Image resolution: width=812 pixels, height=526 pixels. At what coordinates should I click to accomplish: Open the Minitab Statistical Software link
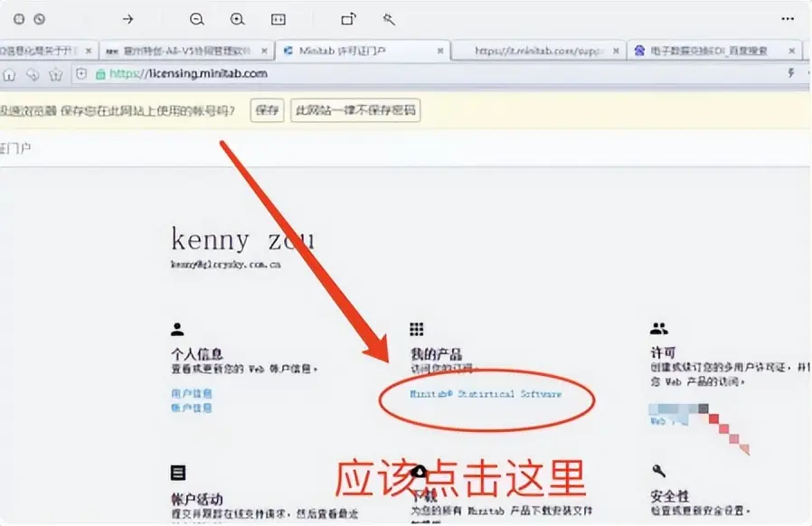click(x=486, y=394)
